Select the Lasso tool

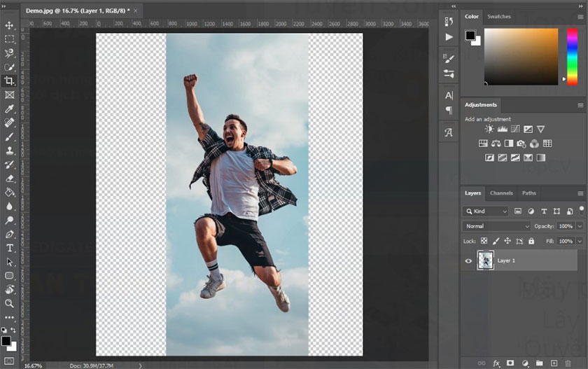pos(9,53)
